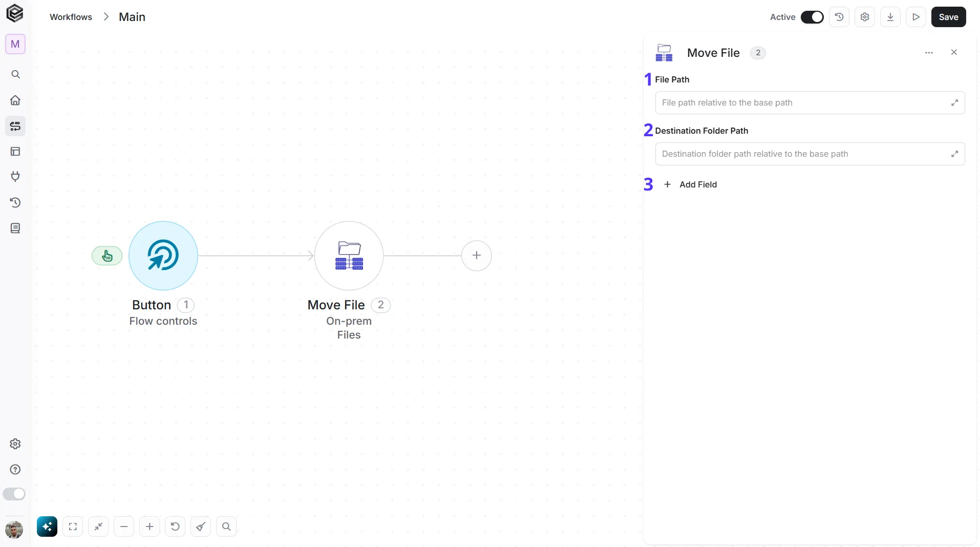Open the help question mark icon
This screenshot has height=547, width=980.
[15, 470]
